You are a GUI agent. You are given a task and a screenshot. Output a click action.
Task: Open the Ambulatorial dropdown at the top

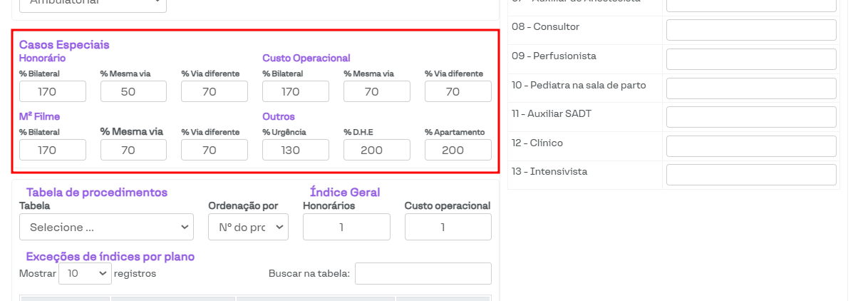[93, 3]
